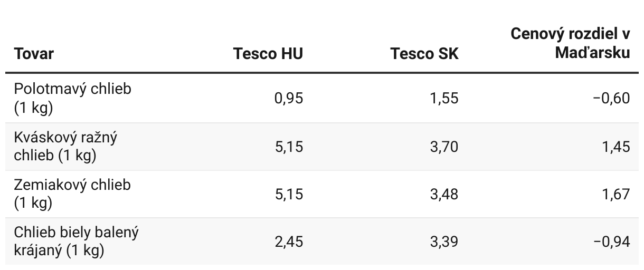This screenshot has height=270, width=644.
Task: Click the price difference −0,60
Action: (612, 99)
